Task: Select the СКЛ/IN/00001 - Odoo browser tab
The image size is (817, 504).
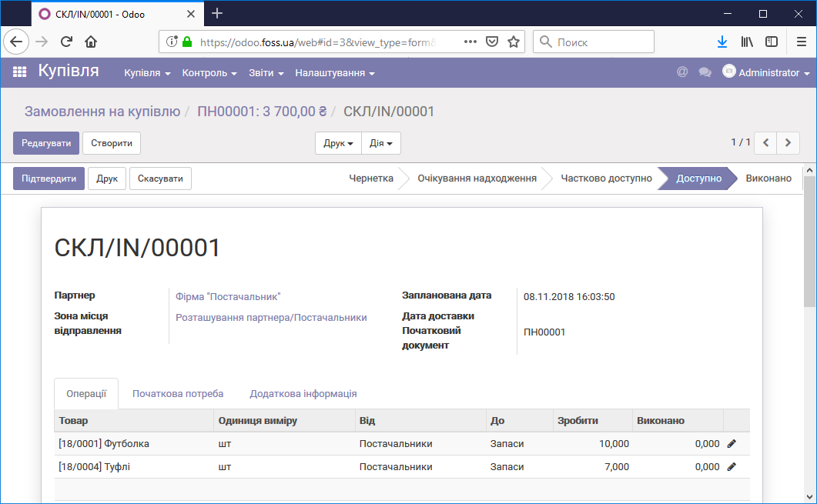Action: 117,14
